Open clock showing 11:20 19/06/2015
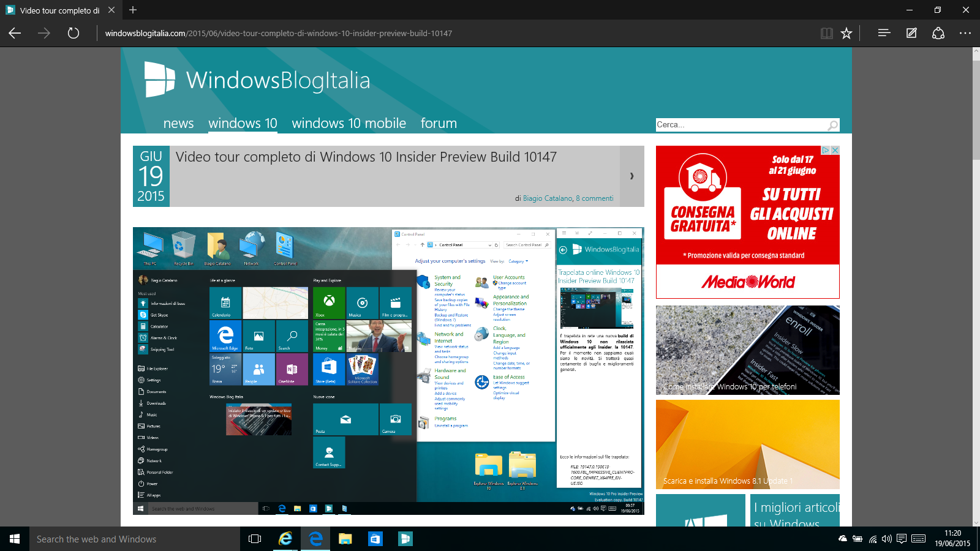980x551 pixels. [952, 539]
